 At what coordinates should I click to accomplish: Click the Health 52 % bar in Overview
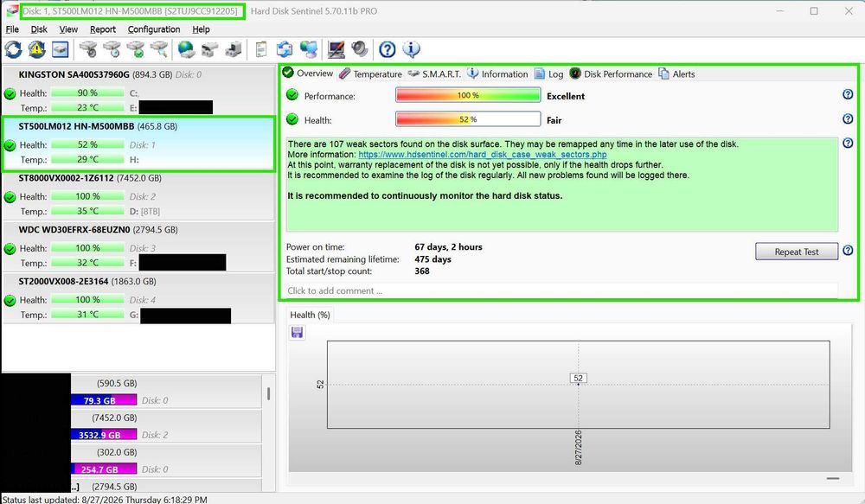click(x=468, y=119)
